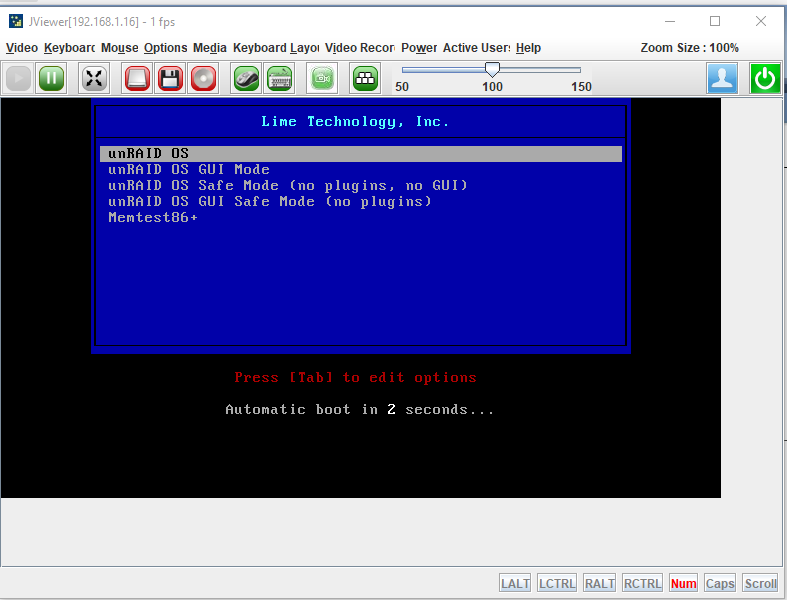Viewport: 787px width, 600px height.
Task: Select unRAID OS Safe Mode (no plugins, no GUI)
Action: tap(288, 186)
